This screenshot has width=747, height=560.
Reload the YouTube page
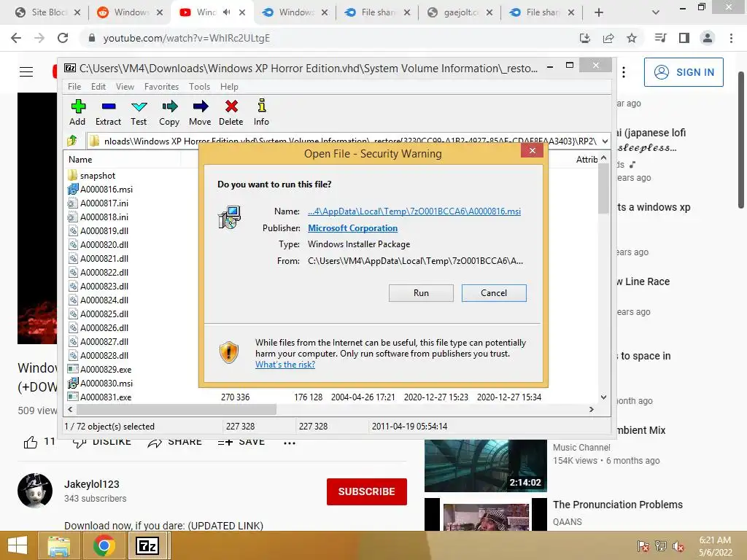click(63, 38)
